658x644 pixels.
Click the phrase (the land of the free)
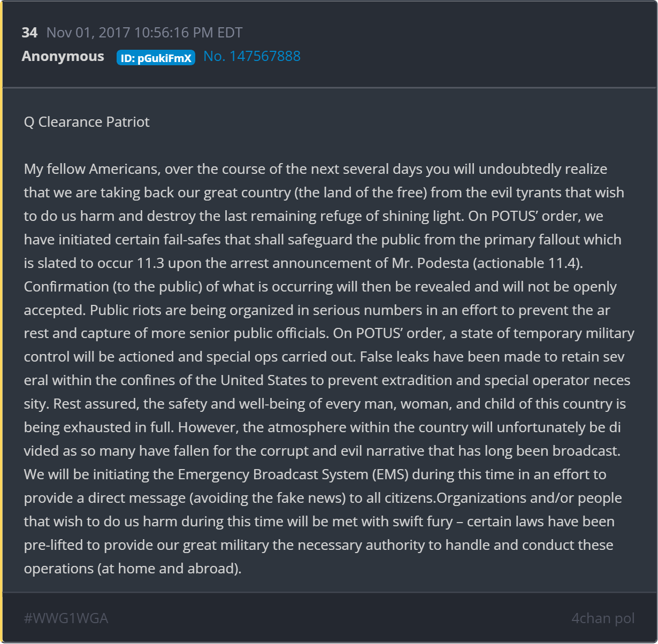(x=361, y=193)
